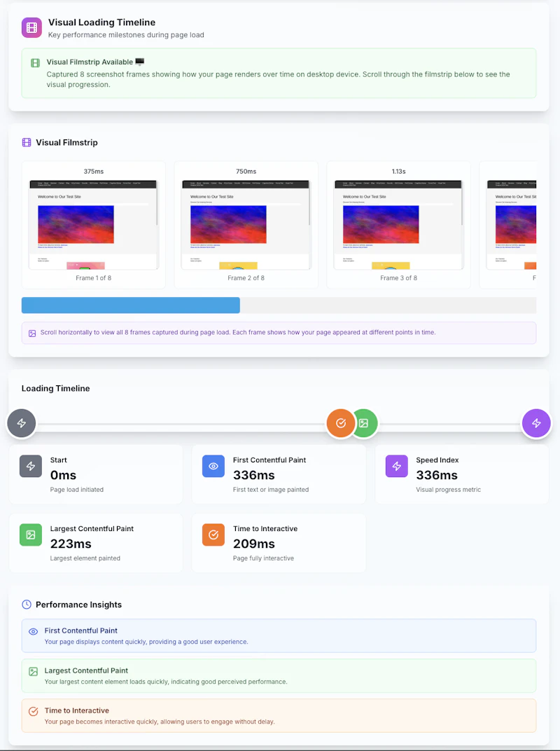Select the First Contentful Paint insight title
This screenshot has width=560, height=751.
click(81, 631)
